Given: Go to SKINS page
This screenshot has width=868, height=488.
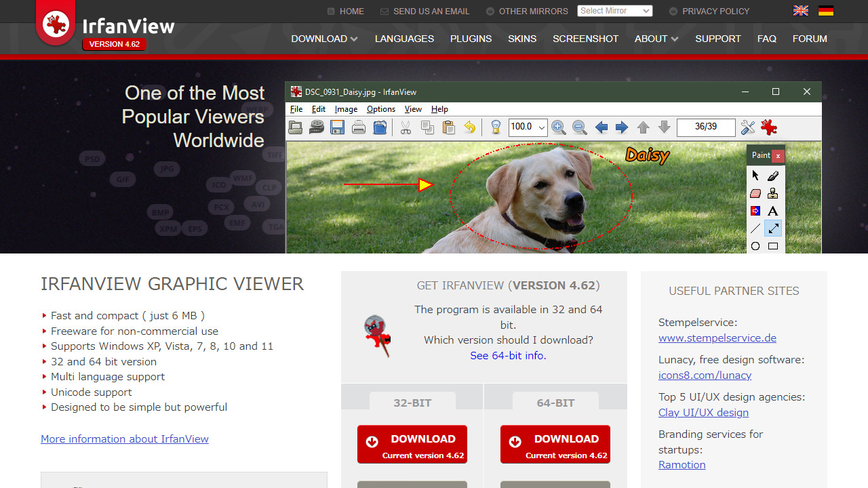Looking at the screenshot, I should click(522, 39).
